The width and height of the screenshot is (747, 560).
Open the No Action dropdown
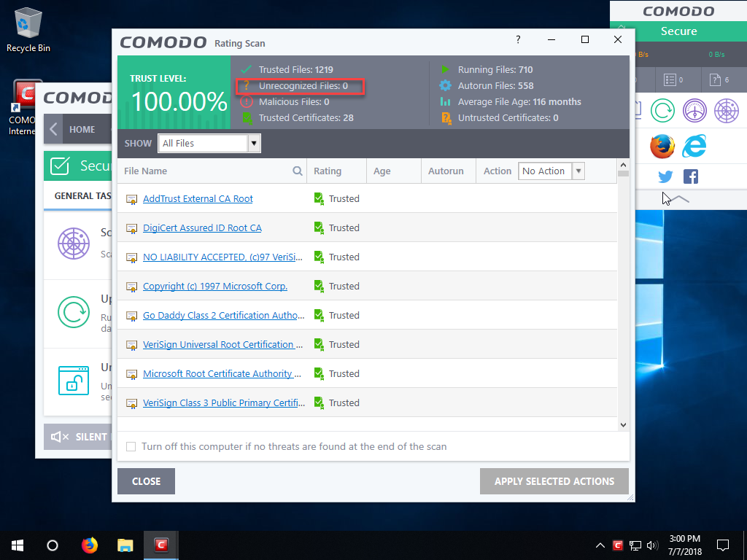(551, 171)
